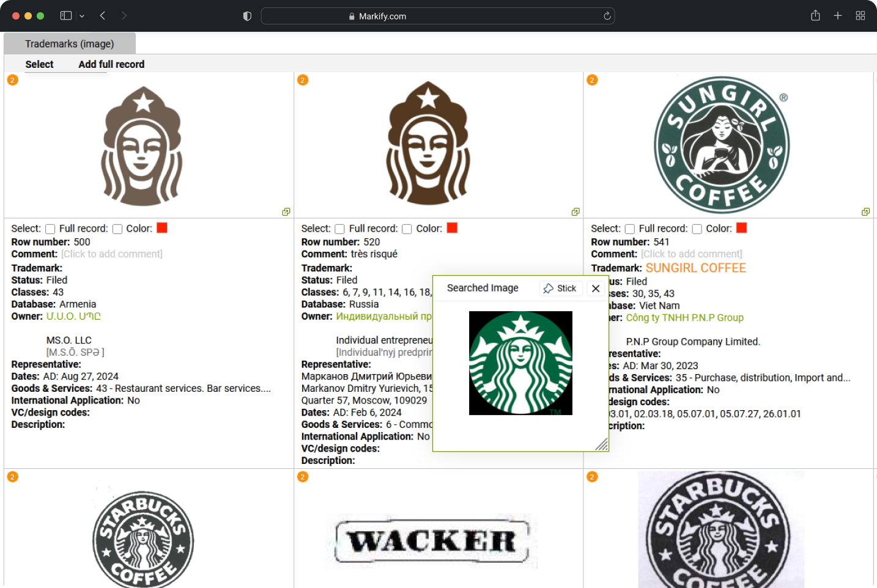
Task: Pin the Searched Image popup with Stick
Action: [x=560, y=288]
